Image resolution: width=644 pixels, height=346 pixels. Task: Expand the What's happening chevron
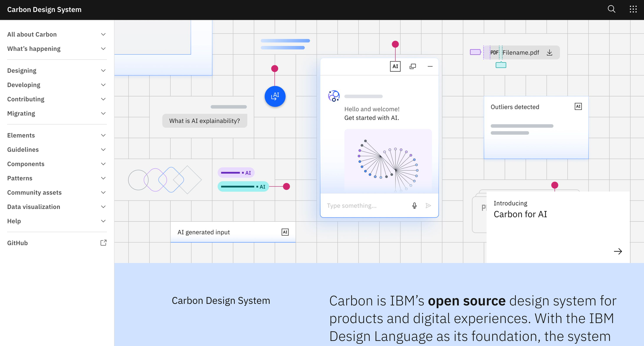pos(103,49)
